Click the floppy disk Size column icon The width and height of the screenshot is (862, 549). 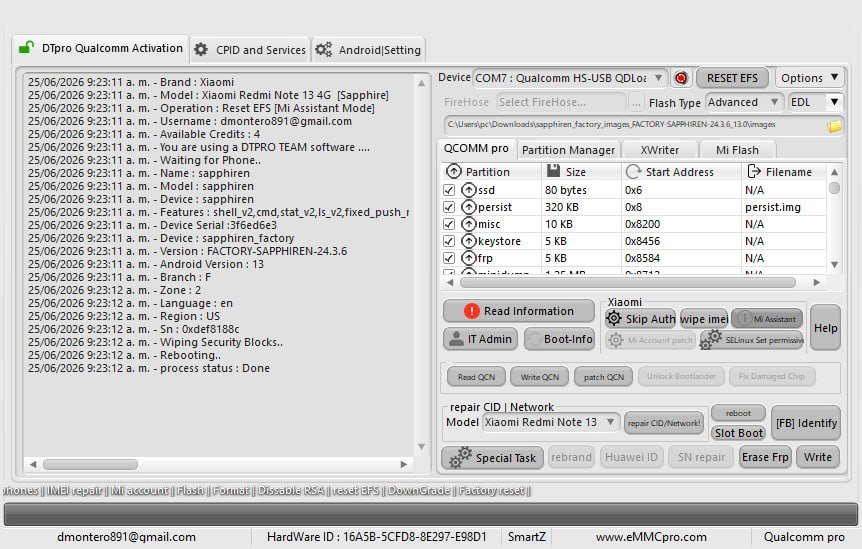[553, 171]
